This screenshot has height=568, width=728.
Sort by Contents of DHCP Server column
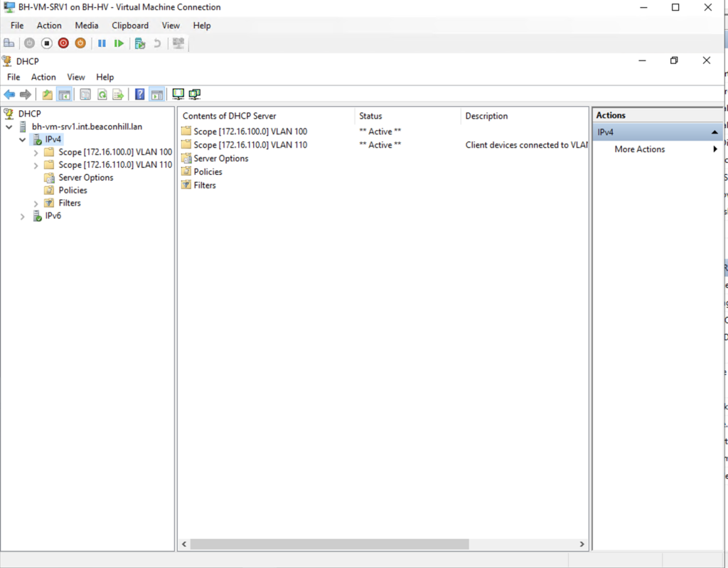coord(267,116)
